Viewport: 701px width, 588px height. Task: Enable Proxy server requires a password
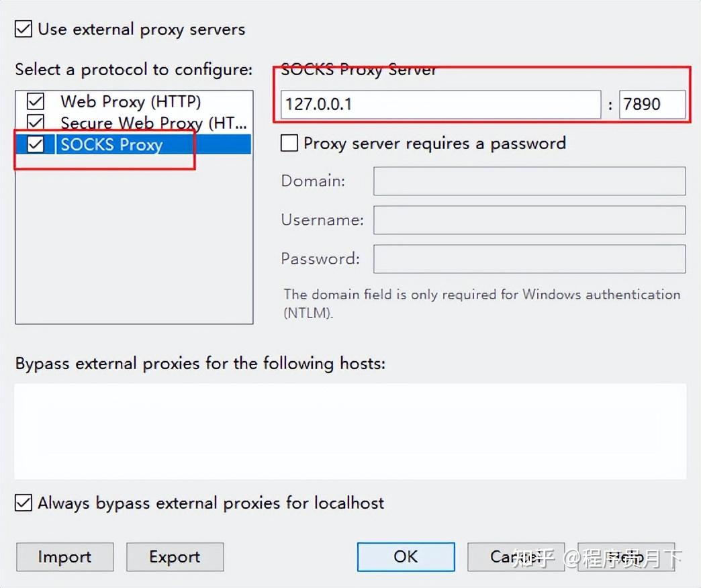[289, 143]
